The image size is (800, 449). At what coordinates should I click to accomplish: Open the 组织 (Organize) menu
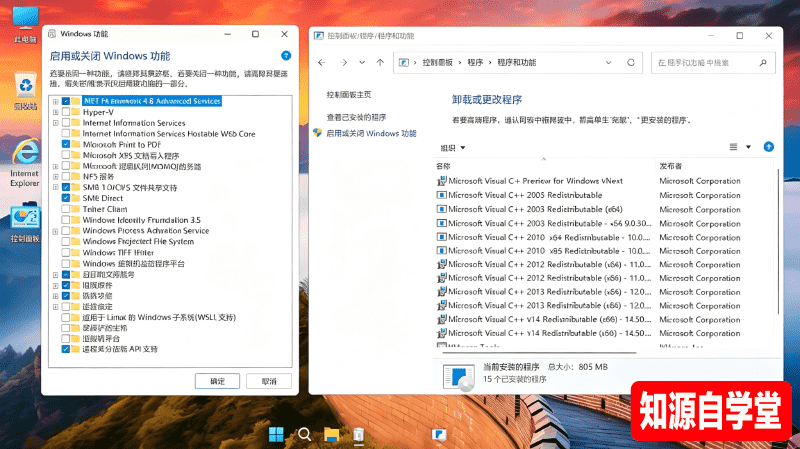click(x=453, y=147)
